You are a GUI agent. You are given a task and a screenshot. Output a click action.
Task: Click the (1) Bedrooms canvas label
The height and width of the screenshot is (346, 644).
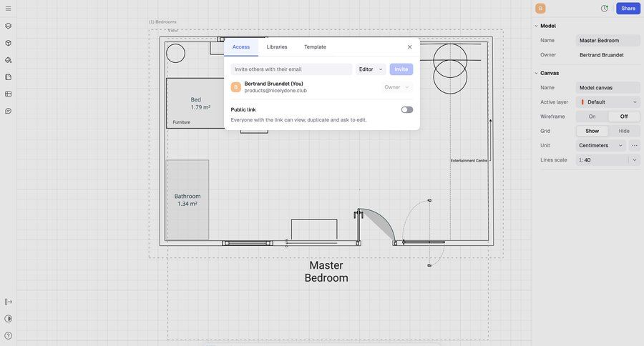(162, 21)
